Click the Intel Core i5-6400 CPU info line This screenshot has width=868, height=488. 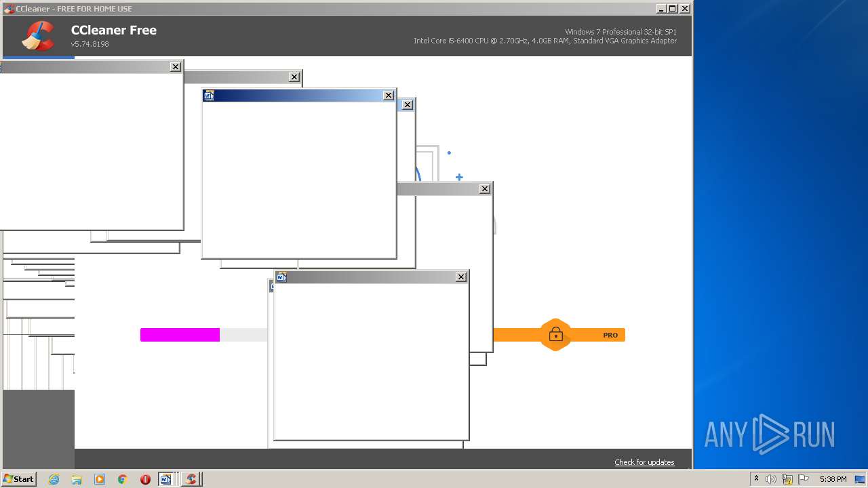[545, 41]
